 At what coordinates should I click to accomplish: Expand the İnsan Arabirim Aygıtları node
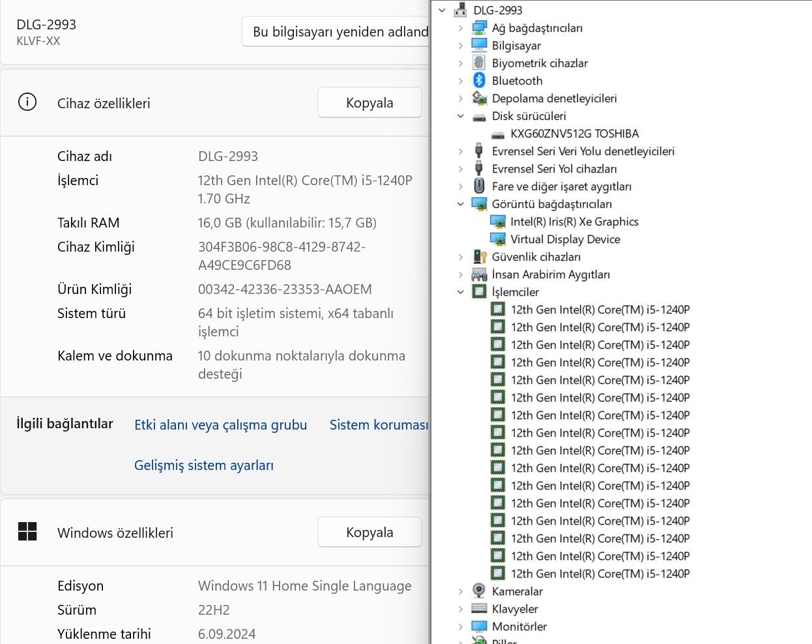460,274
